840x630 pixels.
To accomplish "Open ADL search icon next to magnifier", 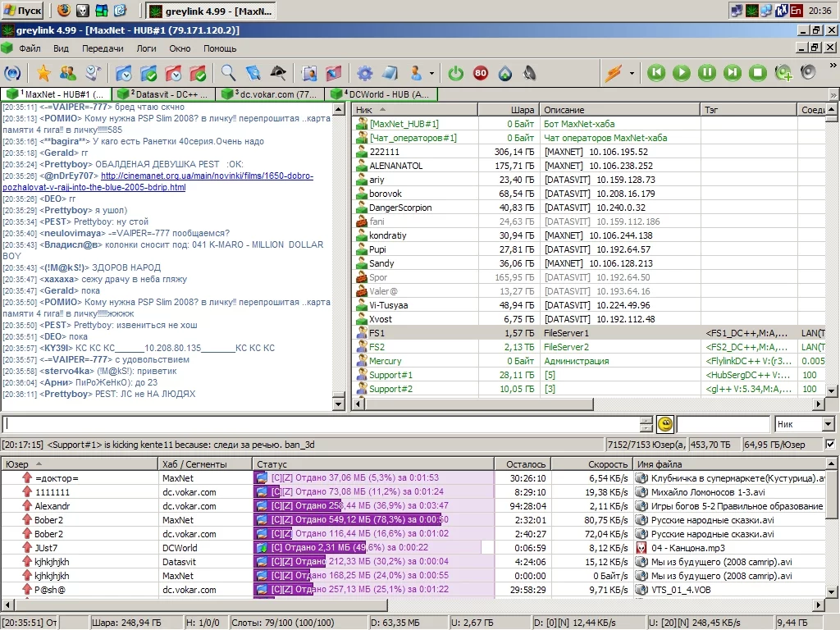I will (253, 73).
